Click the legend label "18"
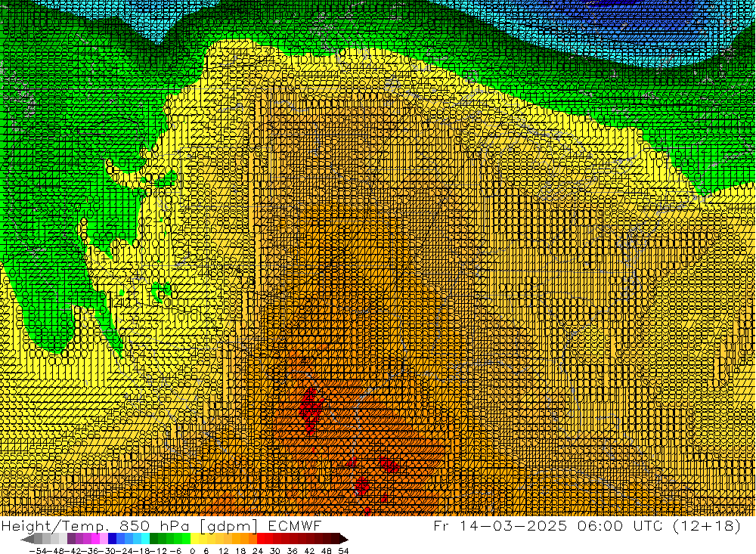 pos(240,551)
